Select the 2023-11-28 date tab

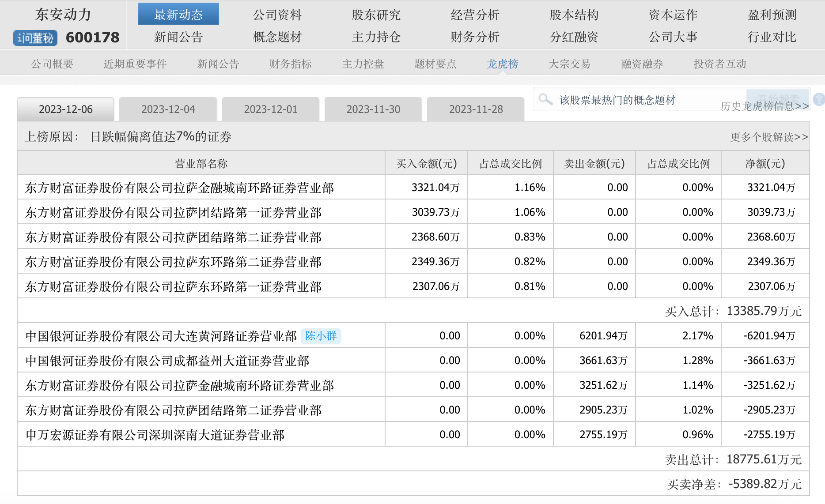(x=476, y=109)
